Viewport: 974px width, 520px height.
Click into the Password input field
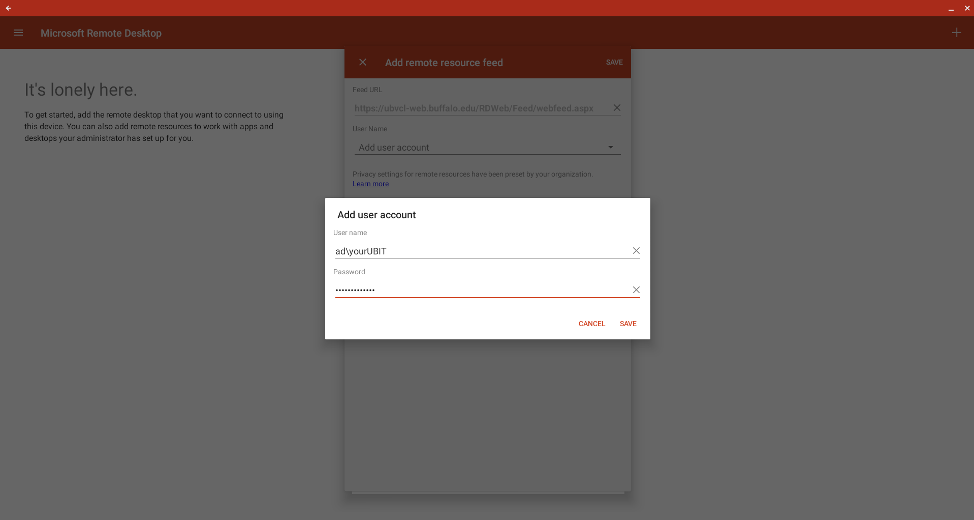(x=480, y=290)
